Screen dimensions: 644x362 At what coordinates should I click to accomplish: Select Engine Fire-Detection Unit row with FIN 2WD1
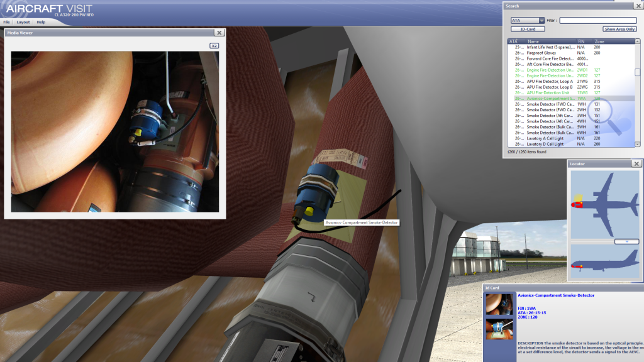(x=571, y=70)
